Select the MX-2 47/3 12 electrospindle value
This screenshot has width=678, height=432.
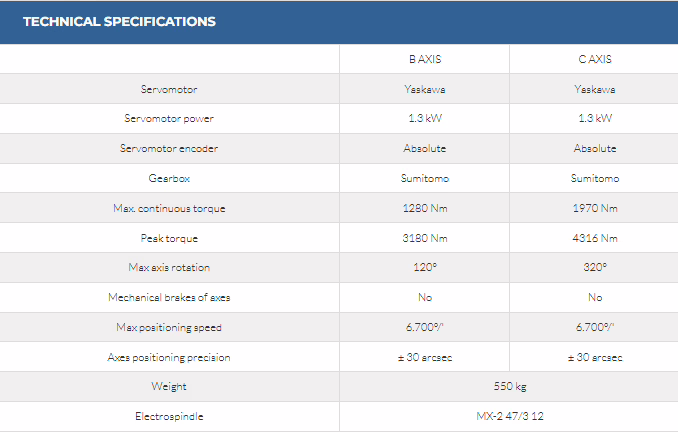[x=509, y=416]
